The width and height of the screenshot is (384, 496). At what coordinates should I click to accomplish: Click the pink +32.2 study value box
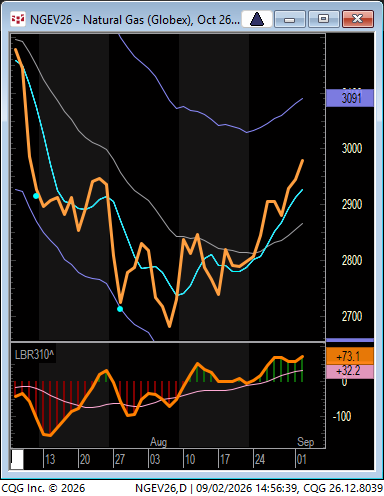350,371
